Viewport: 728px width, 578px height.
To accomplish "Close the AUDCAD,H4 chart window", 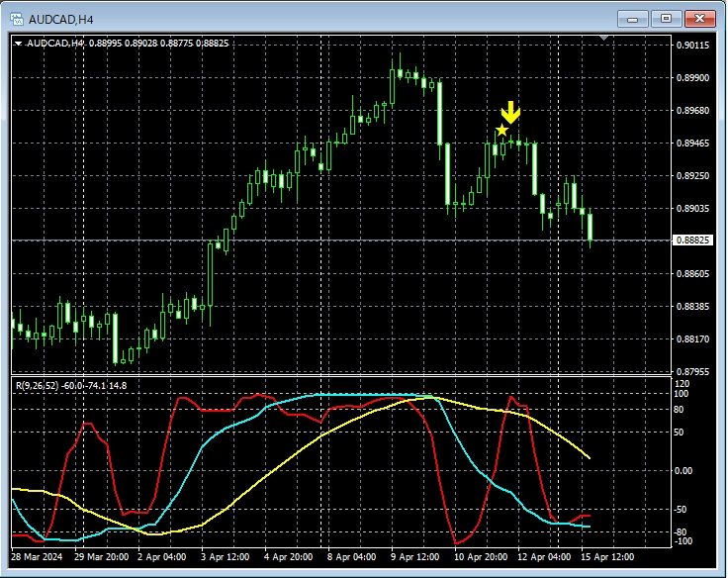I will tap(700, 18).
